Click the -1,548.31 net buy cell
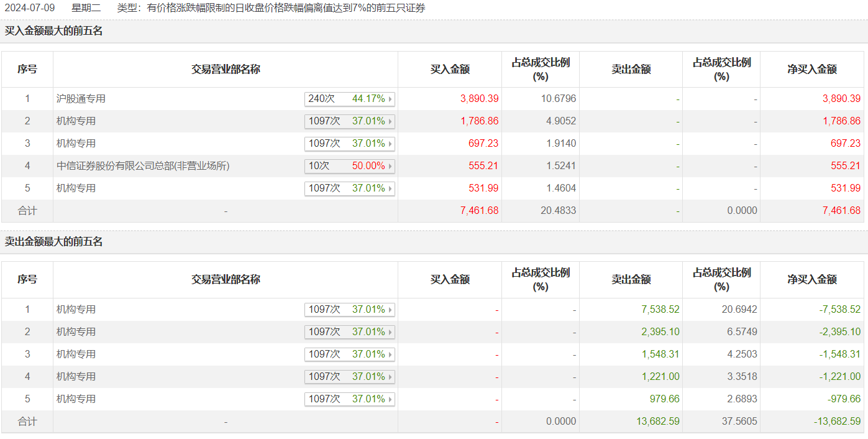 pyautogui.click(x=840, y=354)
